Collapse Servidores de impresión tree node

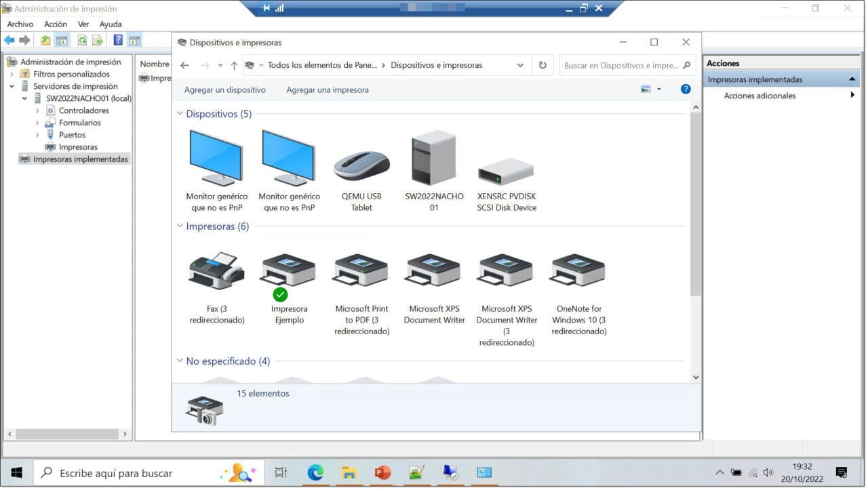click(12, 86)
